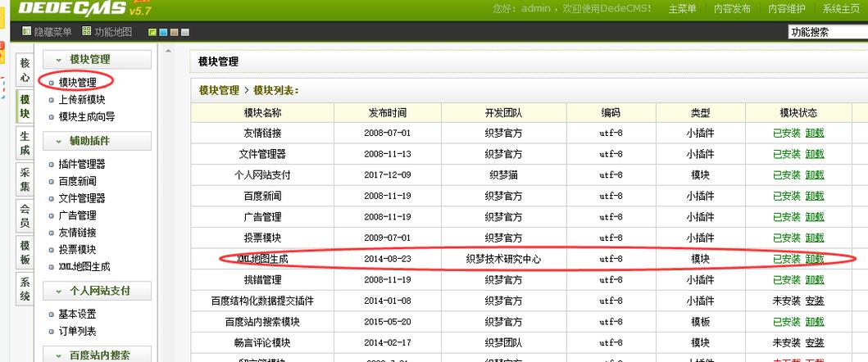Screen dimensions: 868x362
Task: Open 模块生成向导 in sidebar
Action: tap(87, 117)
